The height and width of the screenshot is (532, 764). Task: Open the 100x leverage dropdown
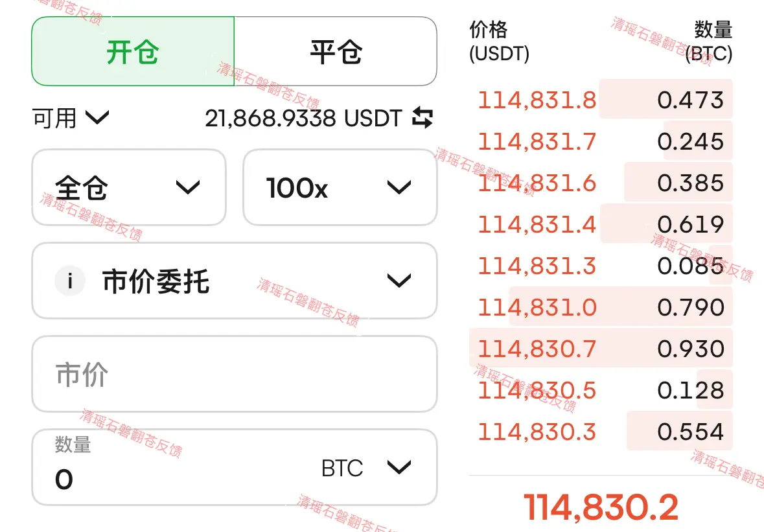click(x=340, y=187)
